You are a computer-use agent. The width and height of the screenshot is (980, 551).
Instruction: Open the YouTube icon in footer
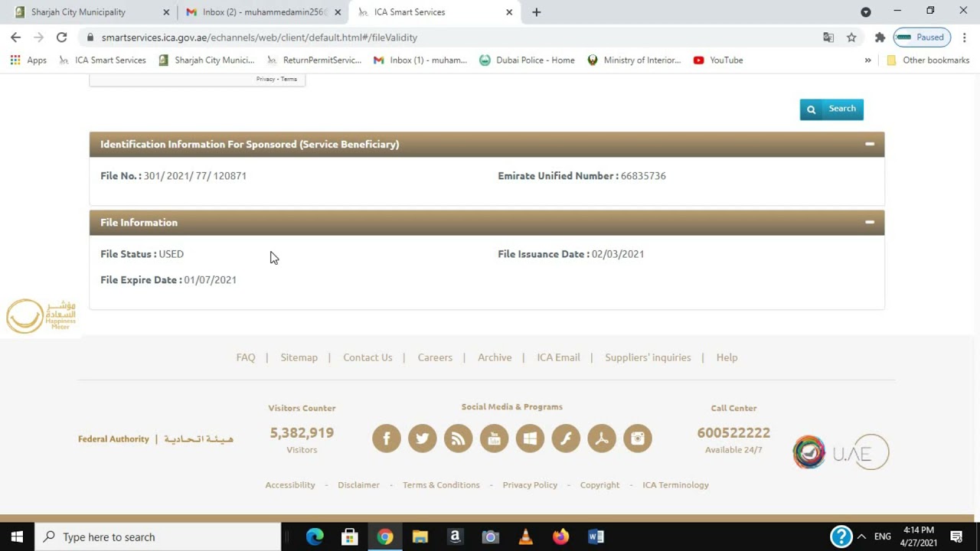click(x=494, y=439)
